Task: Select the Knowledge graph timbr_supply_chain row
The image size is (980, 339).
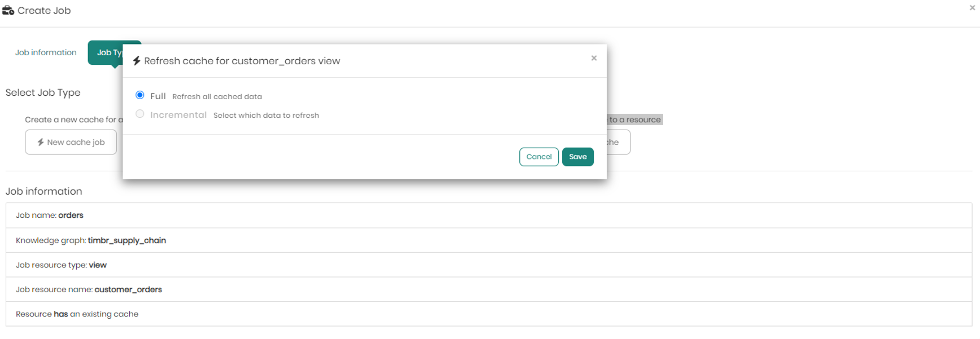Action: (x=488, y=240)
